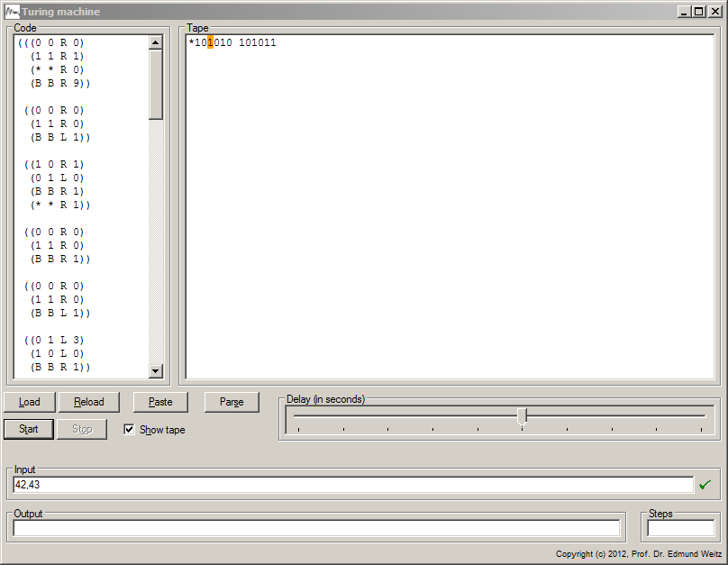
Task: Click the copyright text Prof. Dr. Edmund Weitz
Action: (677, 554)
